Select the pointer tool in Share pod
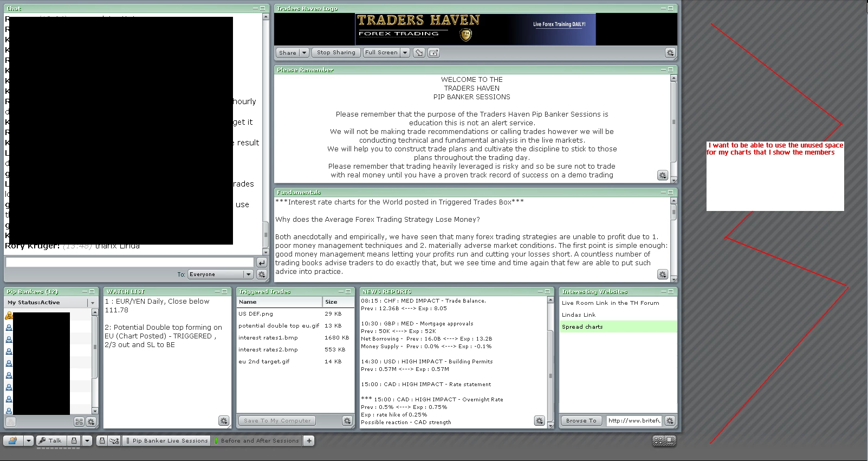Viewport: 868px width, 461px height. point(419,53)
